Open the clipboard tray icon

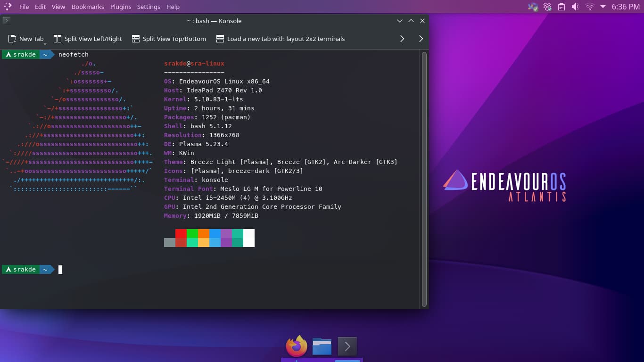click(x=561, y=7)
